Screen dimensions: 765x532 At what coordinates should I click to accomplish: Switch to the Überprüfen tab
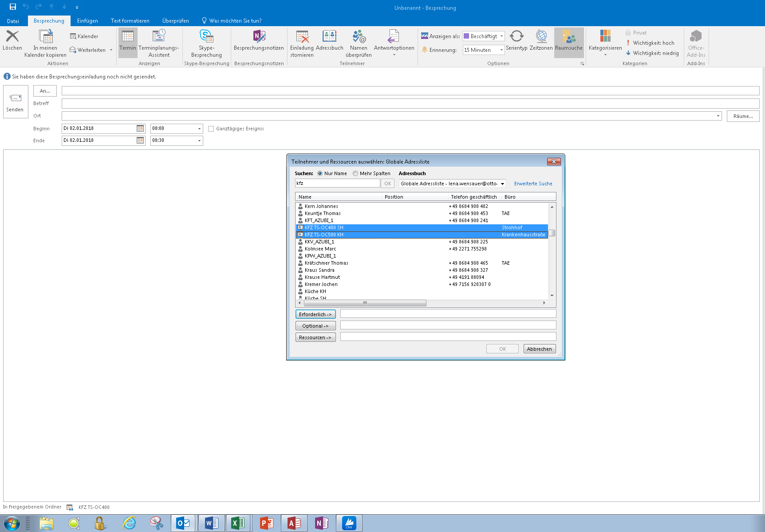point(175,21)
